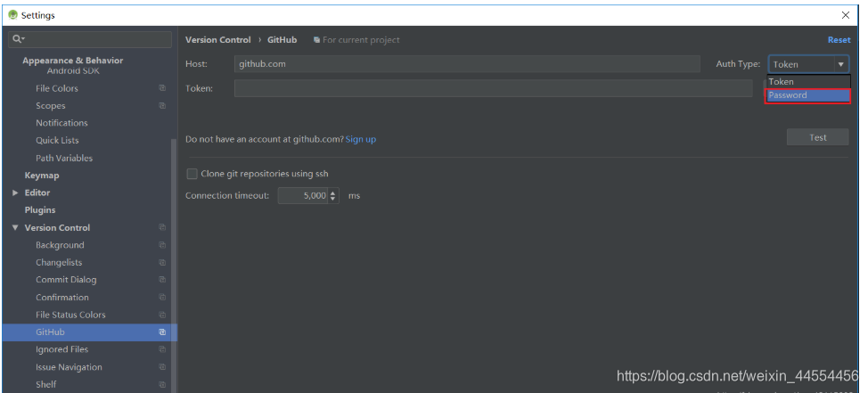Select Android SDK tree item
868x393 pixels.
tap(73, 71)
